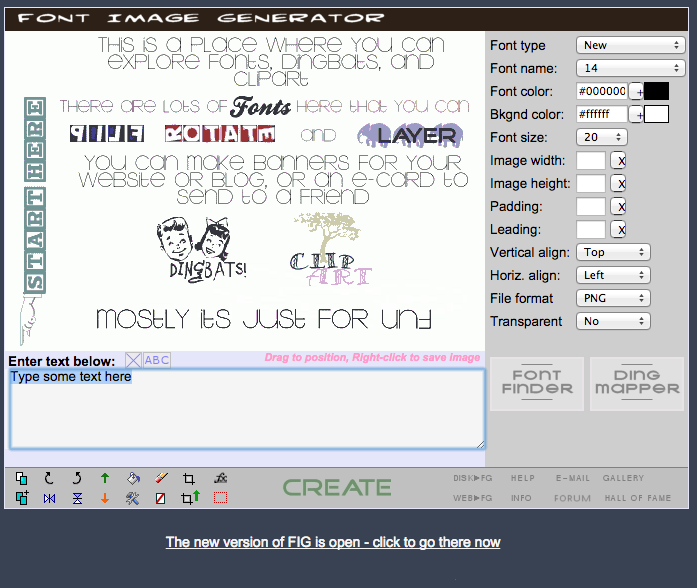Open the FORUM menu item

(x=573, y=498)
